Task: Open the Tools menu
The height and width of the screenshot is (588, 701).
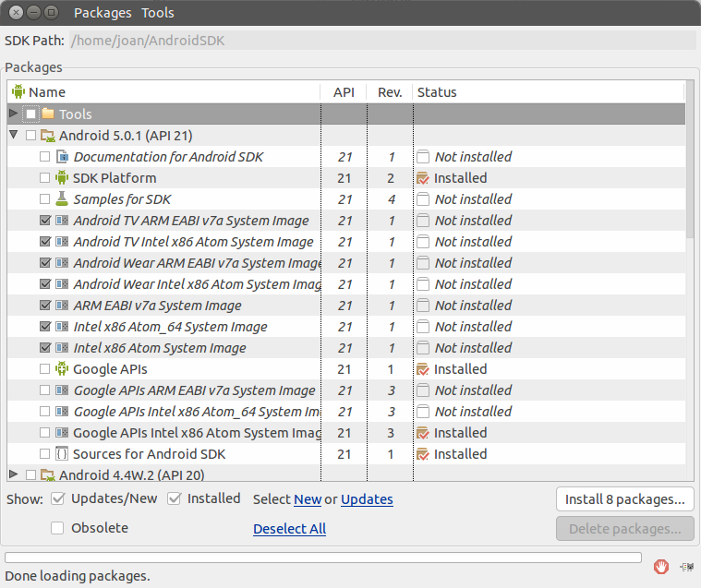Action: (158, 13)
